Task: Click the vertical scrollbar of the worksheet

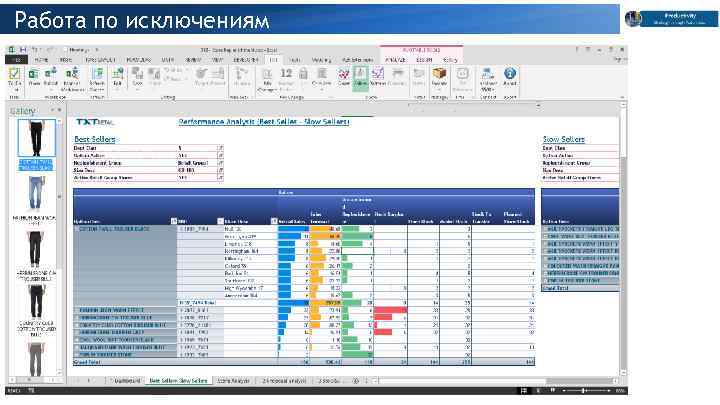Action: 623,239
